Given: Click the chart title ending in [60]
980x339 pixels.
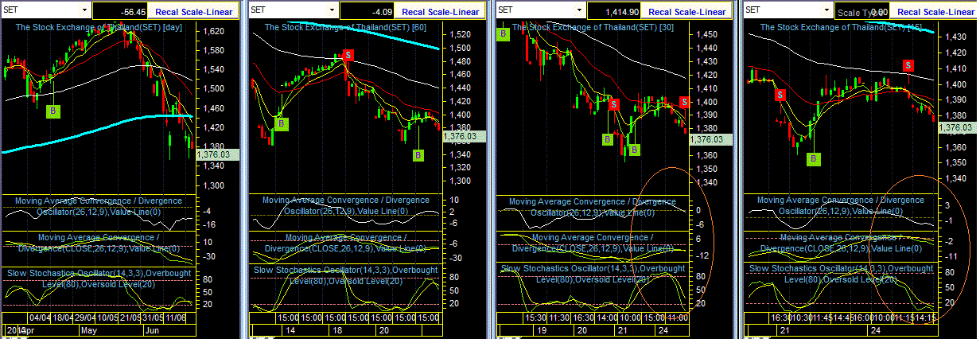Looking at the screenshot, I should (x=344, y=26).
